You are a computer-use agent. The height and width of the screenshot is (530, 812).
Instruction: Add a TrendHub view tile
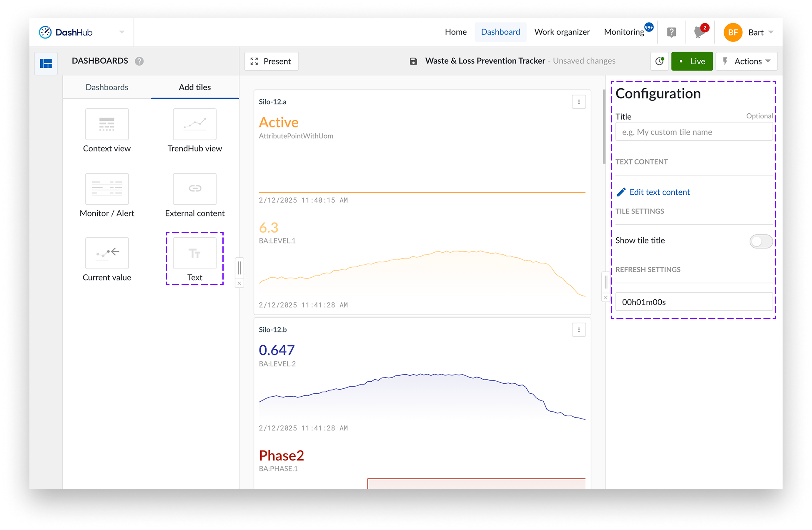[194, 124]
